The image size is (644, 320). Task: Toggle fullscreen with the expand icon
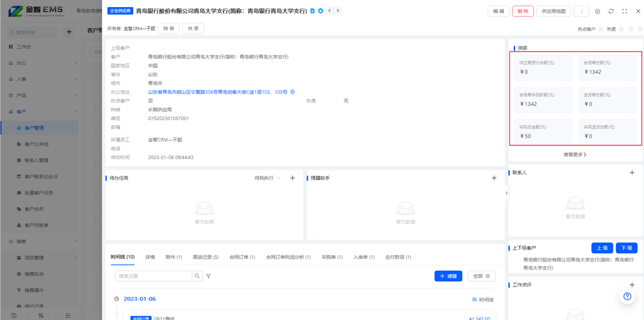pos(624,11)
